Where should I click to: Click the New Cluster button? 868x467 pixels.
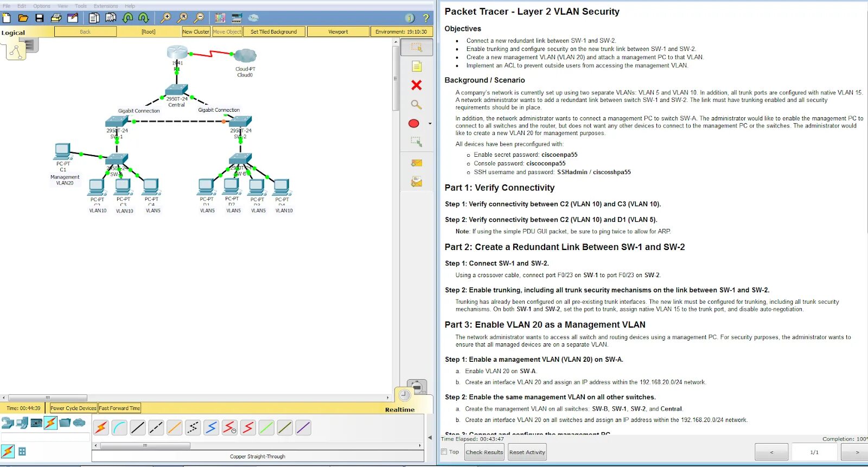click(196, 31)
